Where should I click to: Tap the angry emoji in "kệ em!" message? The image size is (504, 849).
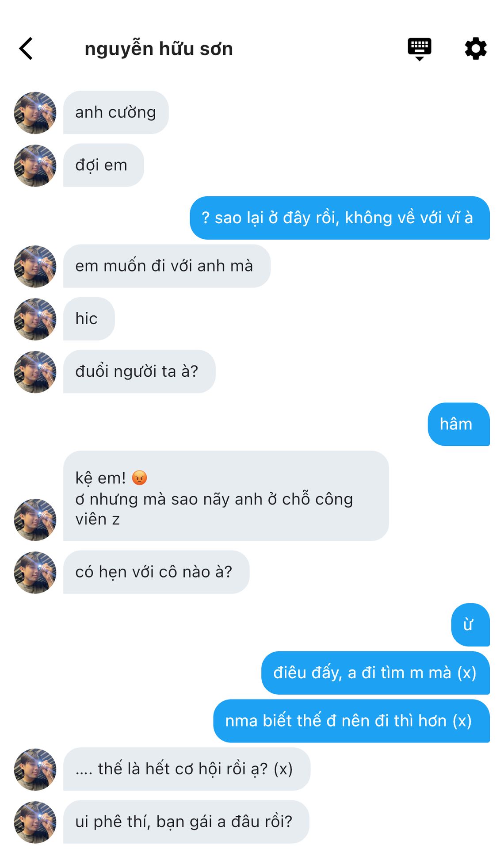(140, 478)
